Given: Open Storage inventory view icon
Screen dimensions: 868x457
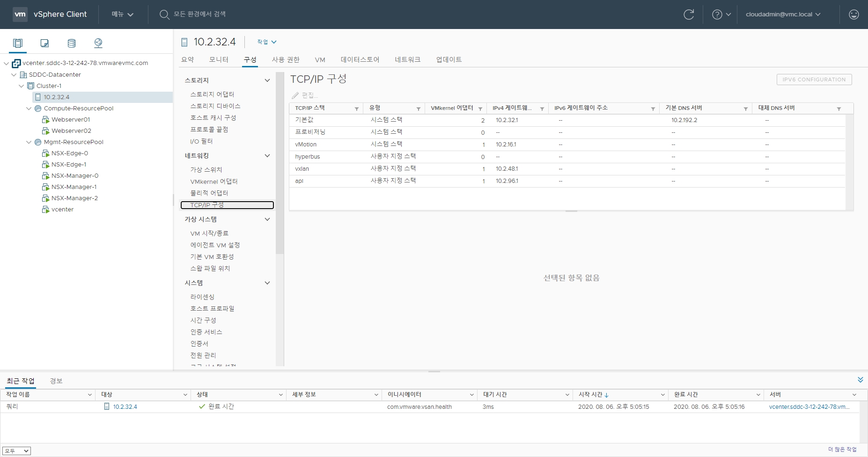Looking at the screenshot, I should pos(72,43).
